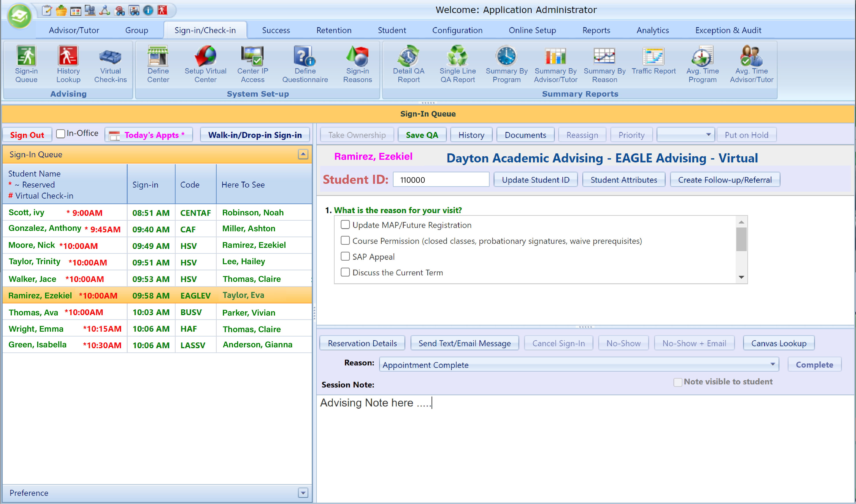Click the Documents button
856x504 pixels.
pyautogui.click(x=525, y=135)
